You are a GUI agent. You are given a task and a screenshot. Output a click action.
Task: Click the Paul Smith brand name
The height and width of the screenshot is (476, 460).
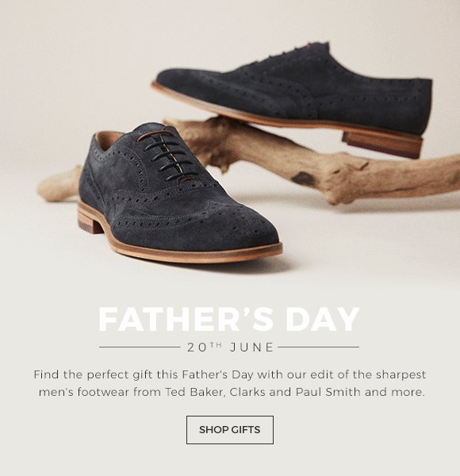click(x=328, y=392)
